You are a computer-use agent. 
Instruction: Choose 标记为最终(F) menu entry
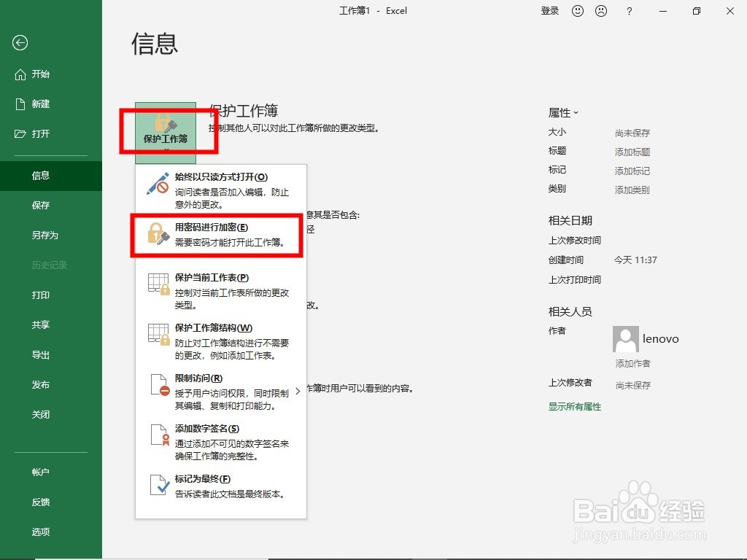tap(221, 486)
